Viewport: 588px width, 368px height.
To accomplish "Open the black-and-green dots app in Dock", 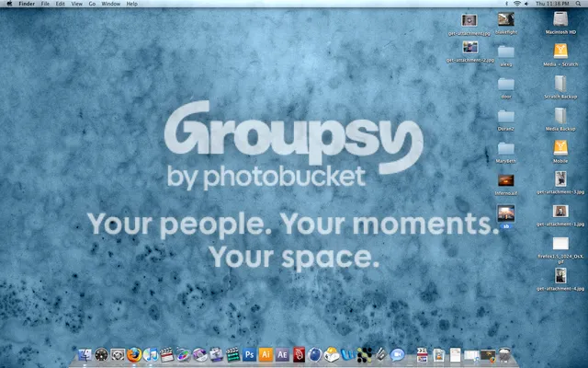I will tap(365, 354).
